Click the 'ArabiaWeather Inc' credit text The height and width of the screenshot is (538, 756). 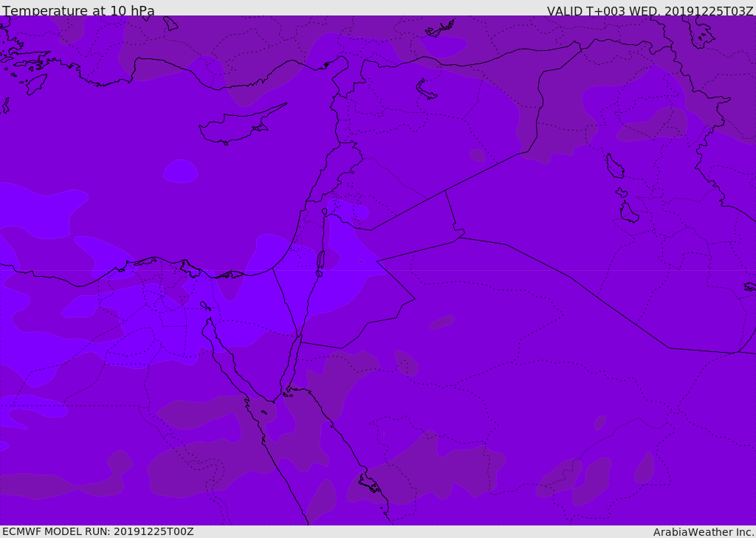[x=704, y=532]
